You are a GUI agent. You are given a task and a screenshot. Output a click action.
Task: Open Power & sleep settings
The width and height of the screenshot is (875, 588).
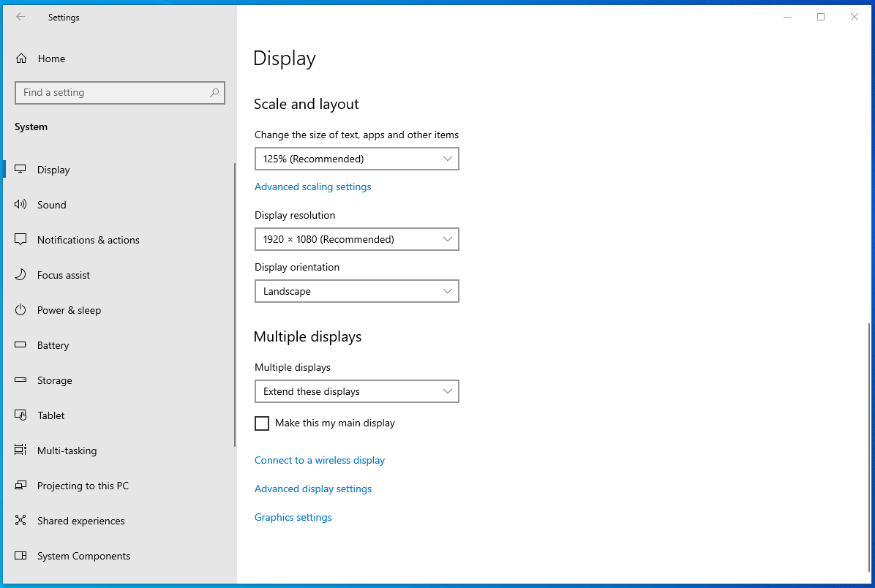70,310
